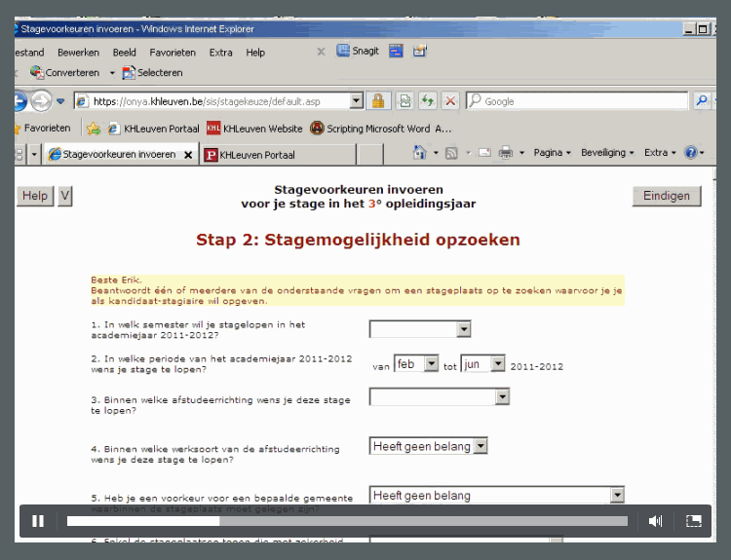Open the Pagina menu
This screenshot has width=731, height=560.
click(552, 153)
